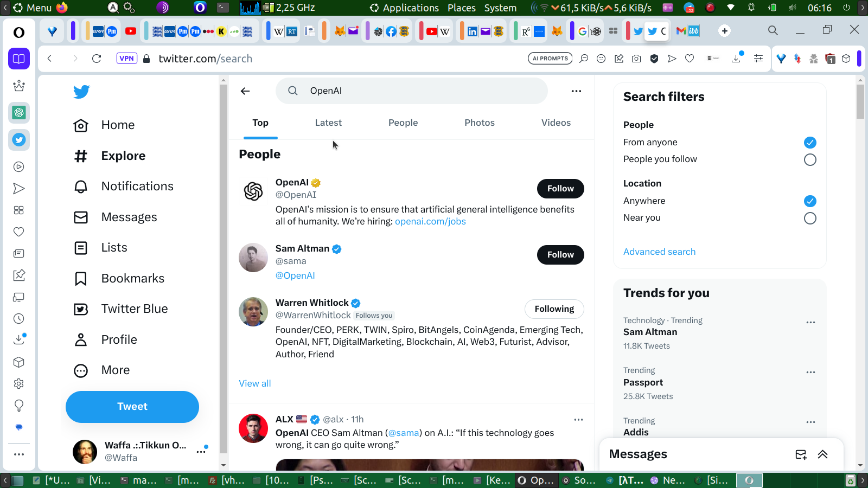The height and width of the screenshot is (488, 868).
Task: Click the page vertical scrollbar thumb
Action: point(860,101)
